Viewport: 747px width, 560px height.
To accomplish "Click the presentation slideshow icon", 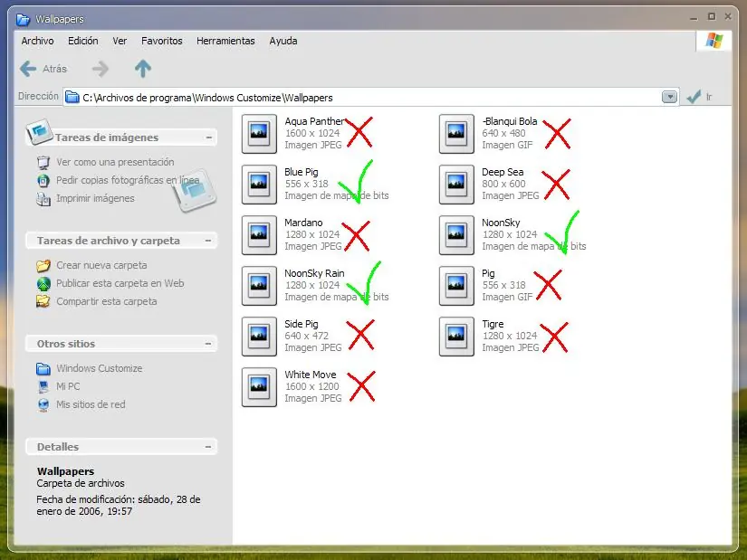I will pos(43,162).
